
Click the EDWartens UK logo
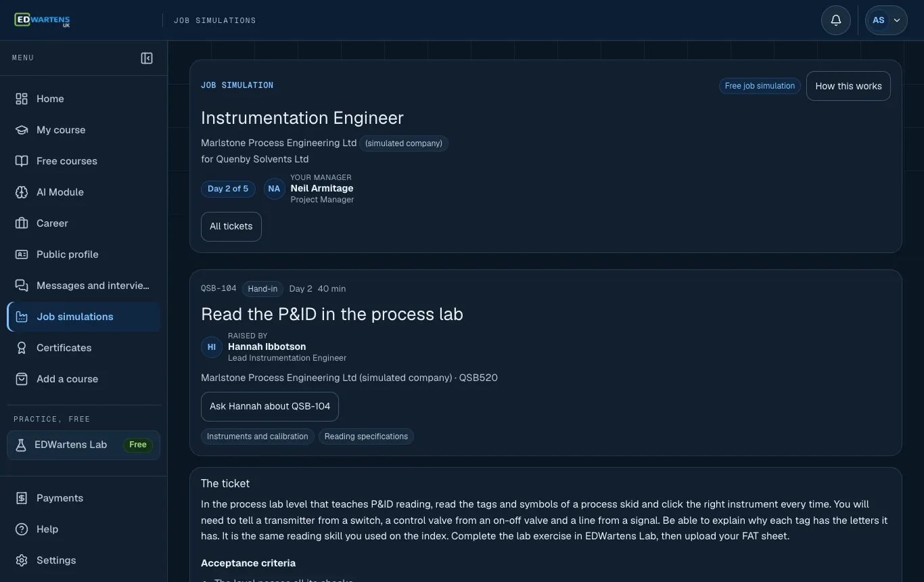point(42,20)
